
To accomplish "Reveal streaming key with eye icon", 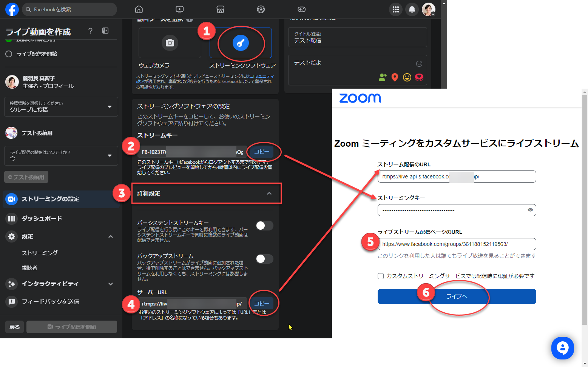I will tap(530, 210).
